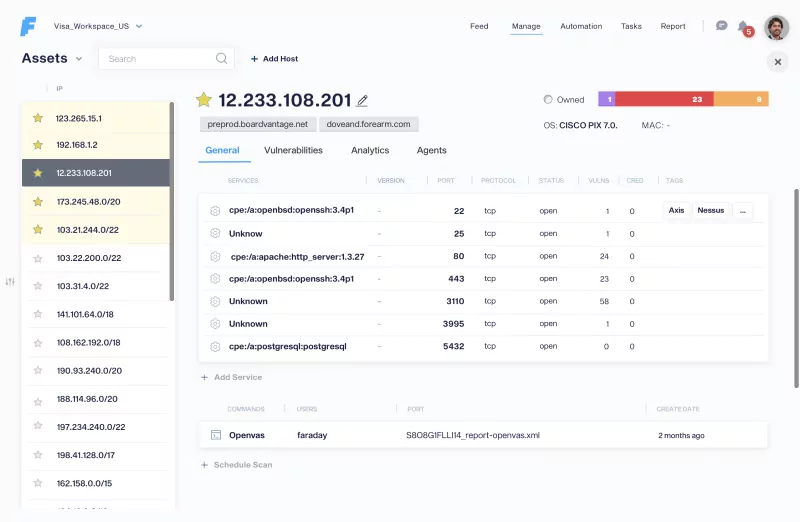Expand the Assets title dropdown arrow
Image resolution: width=800 pixels, height=522 pixels.
pos(79,59)
